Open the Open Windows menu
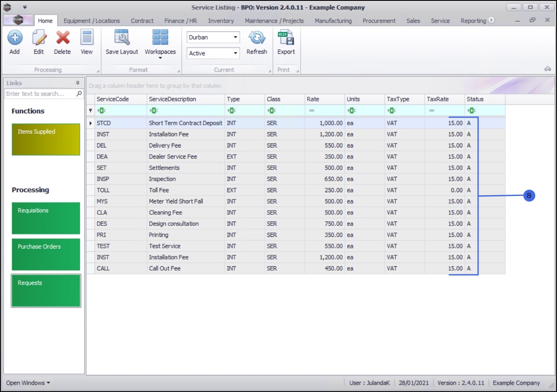This screenshot has height=392, width=557. click(28, 383)
